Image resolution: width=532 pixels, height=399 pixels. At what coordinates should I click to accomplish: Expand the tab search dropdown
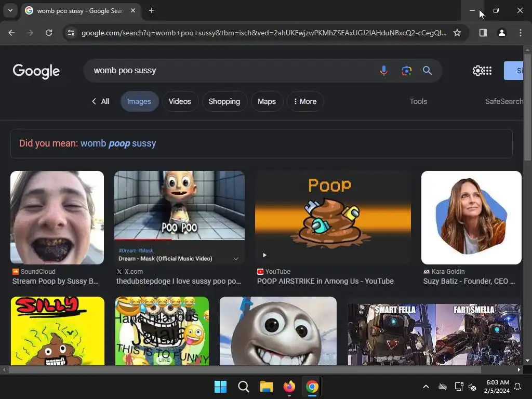point(10,10)
